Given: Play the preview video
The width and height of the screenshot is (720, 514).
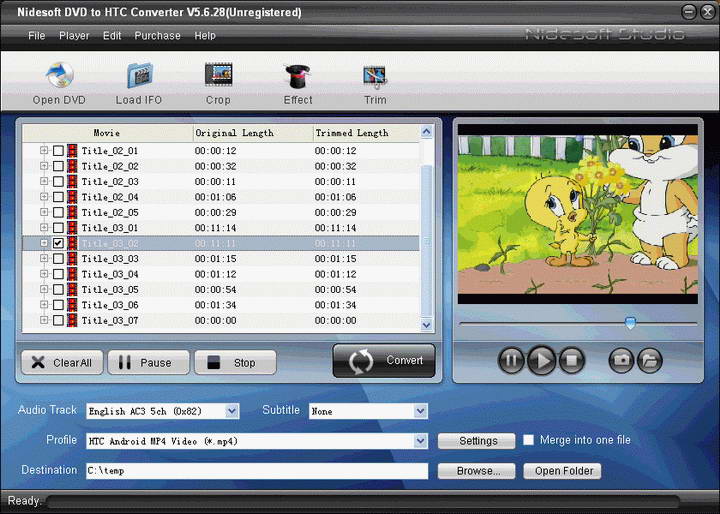Looking at the screenshot, I should [x=541, y=360].
